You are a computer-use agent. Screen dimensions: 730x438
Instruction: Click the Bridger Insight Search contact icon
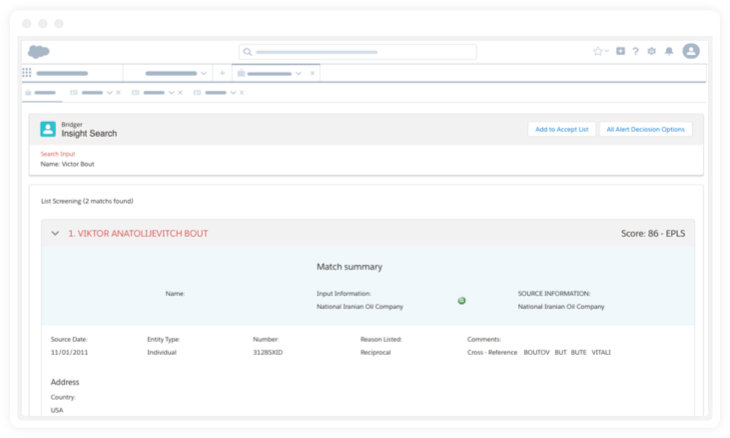click(48, 129)
